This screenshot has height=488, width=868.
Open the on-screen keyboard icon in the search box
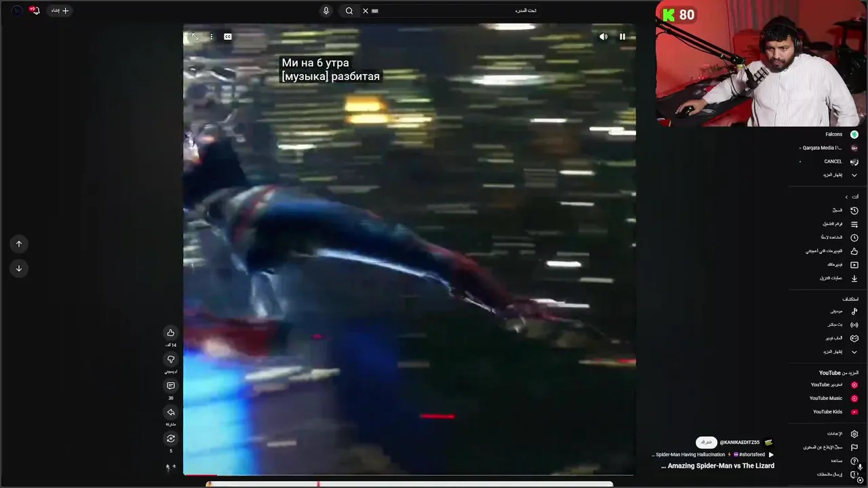tap(375, 11)
